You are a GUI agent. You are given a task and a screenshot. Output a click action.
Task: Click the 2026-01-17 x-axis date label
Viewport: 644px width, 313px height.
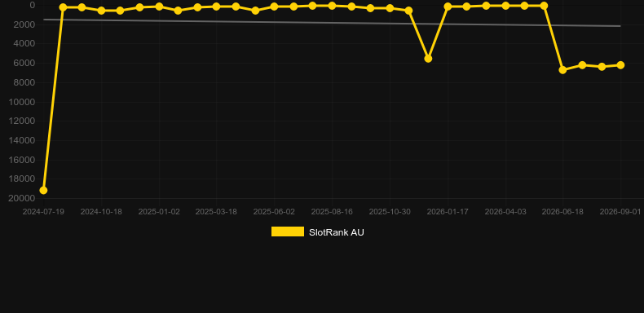click(x=448, y=212)
